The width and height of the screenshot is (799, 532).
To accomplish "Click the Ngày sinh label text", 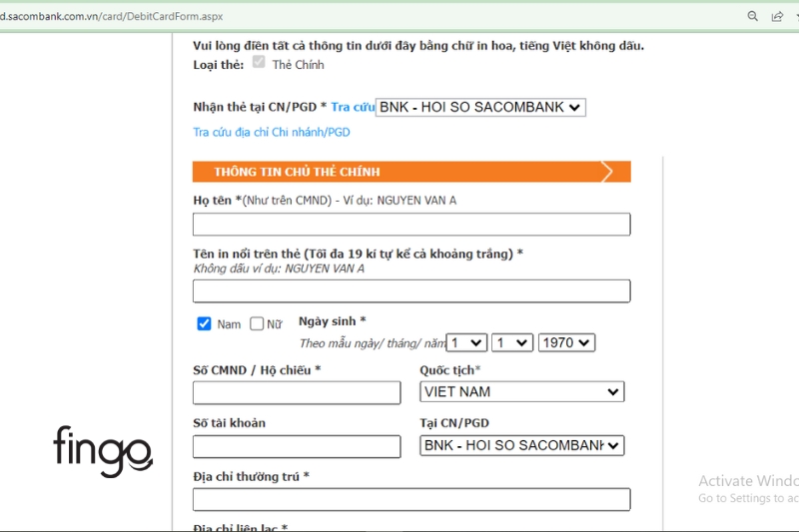I will coord(333,321).
